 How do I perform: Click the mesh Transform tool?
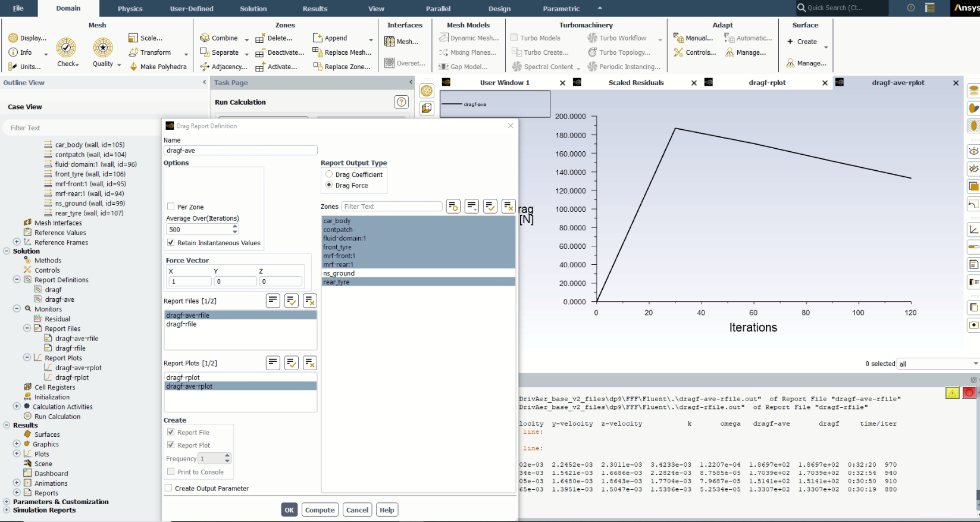click(x=150, y=52)
